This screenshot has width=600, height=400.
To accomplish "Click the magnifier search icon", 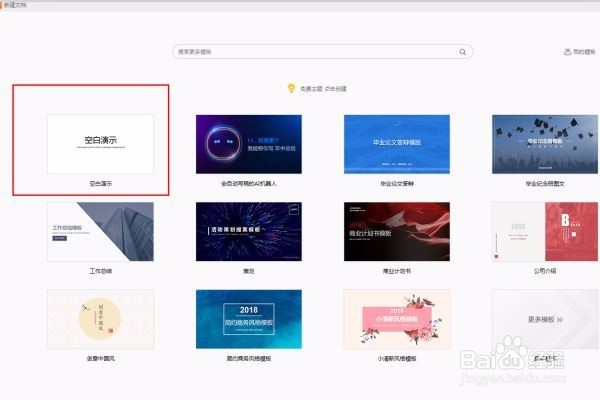I will 463,52.
